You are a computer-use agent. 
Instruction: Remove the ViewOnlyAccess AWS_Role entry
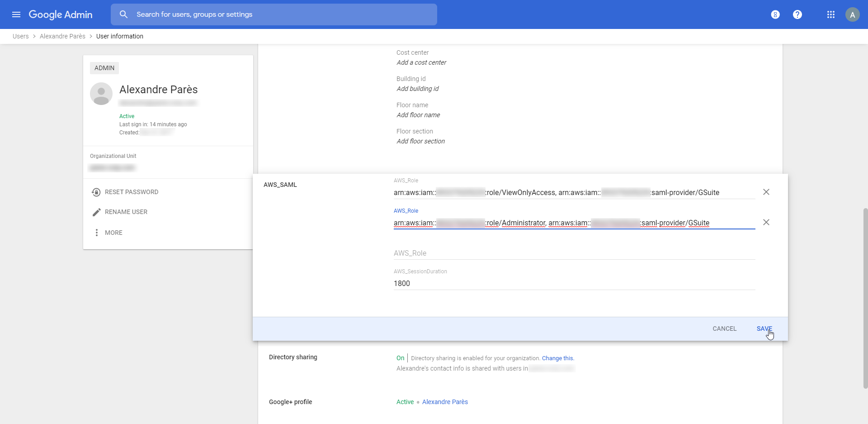(766, 192)
